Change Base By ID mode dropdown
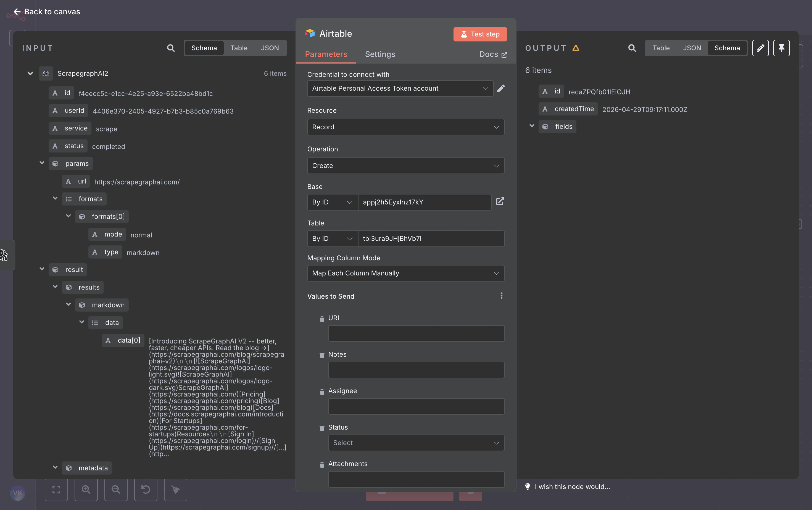This screenshot has height=510, width=812. (x=333, y=202)
